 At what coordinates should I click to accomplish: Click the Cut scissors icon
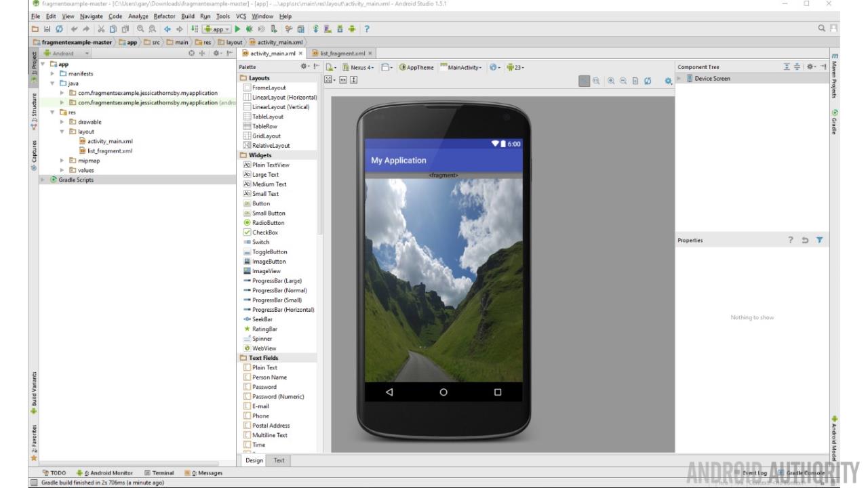(101, 29)
